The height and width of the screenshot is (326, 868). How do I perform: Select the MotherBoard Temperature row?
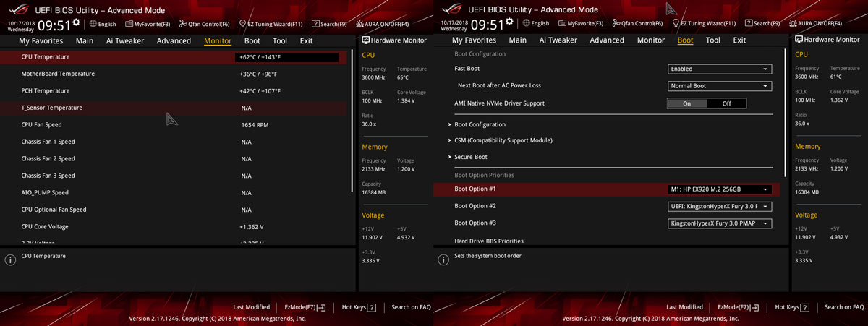click(x=174, y=74)
